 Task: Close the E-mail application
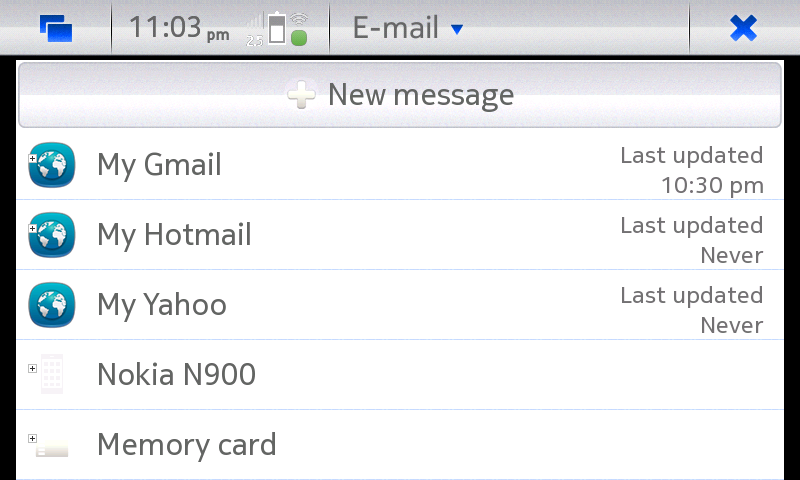[x=743, y=28]
